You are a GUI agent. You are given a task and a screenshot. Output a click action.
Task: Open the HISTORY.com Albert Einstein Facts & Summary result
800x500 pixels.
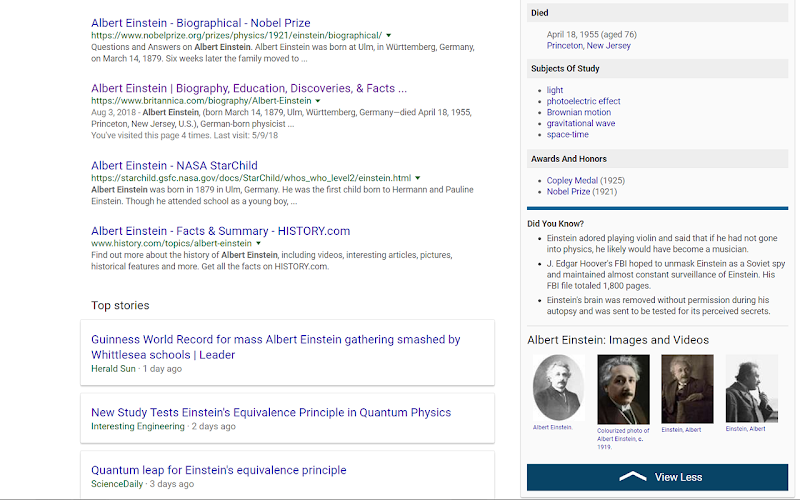tap(220, 231)
